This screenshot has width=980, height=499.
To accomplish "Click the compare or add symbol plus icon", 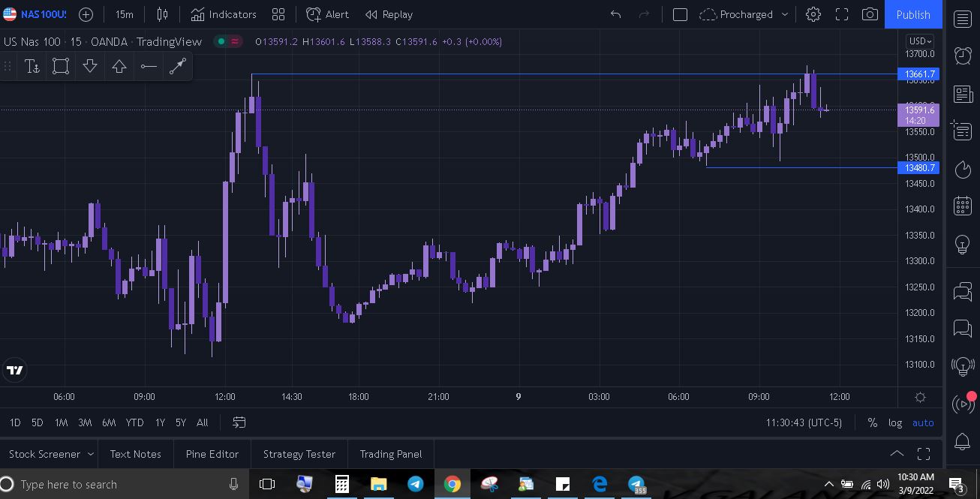I will pyautogui.click(x=86, y=14).
